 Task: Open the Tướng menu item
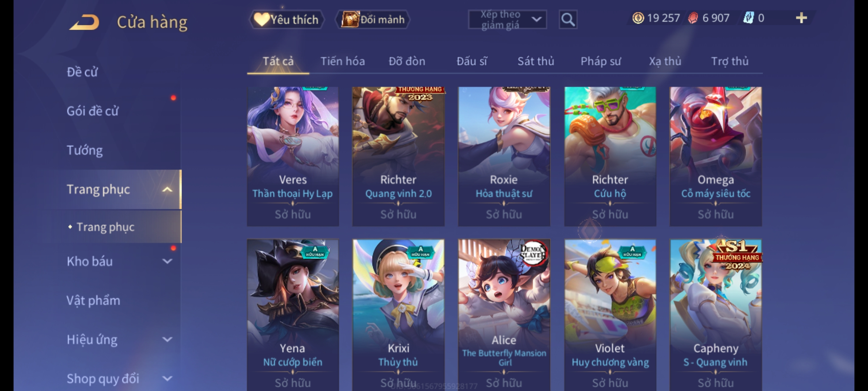[x=85, y=150]
